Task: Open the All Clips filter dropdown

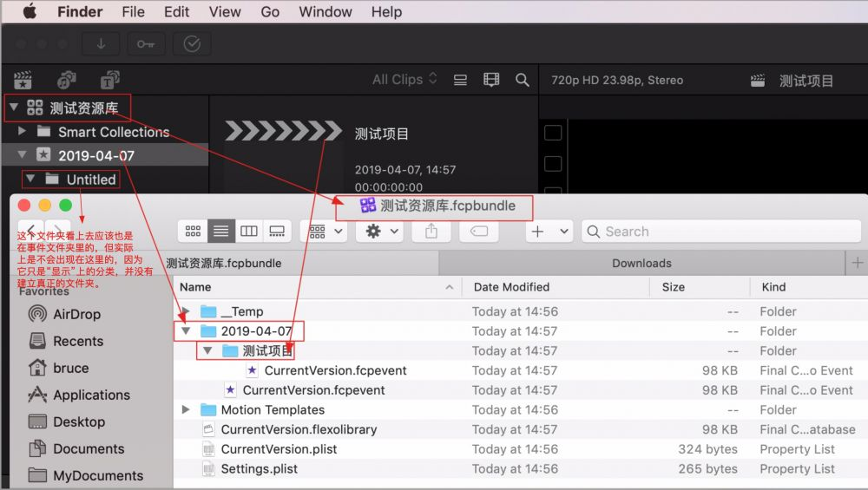Action: 404,80
